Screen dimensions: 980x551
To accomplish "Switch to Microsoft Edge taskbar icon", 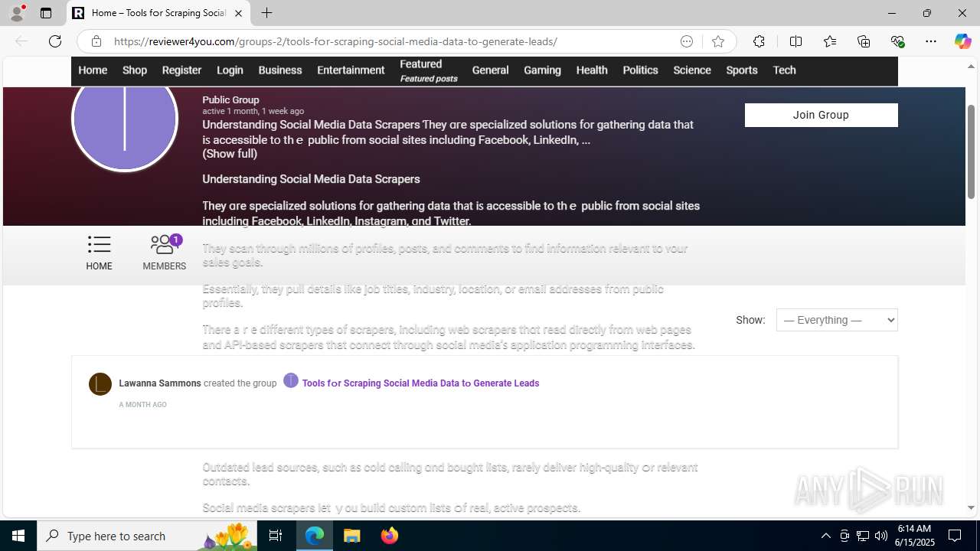I will [x=315, y=536].
